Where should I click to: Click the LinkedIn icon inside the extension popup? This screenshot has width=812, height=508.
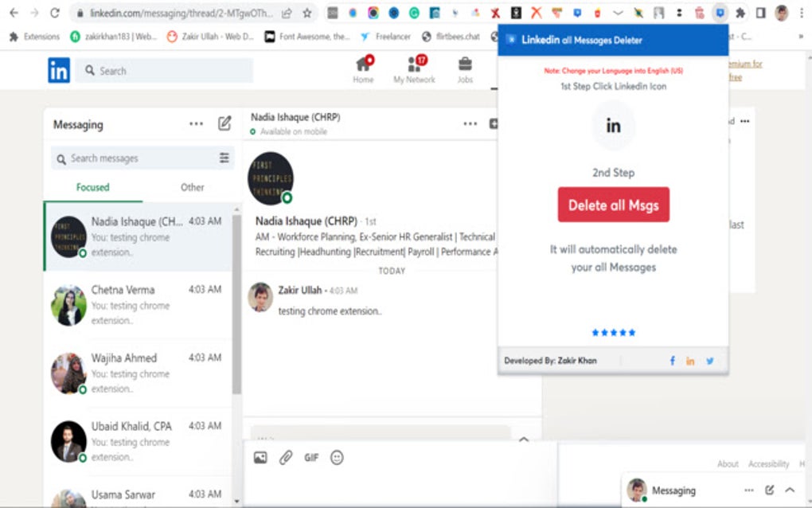tap(613, 125)
